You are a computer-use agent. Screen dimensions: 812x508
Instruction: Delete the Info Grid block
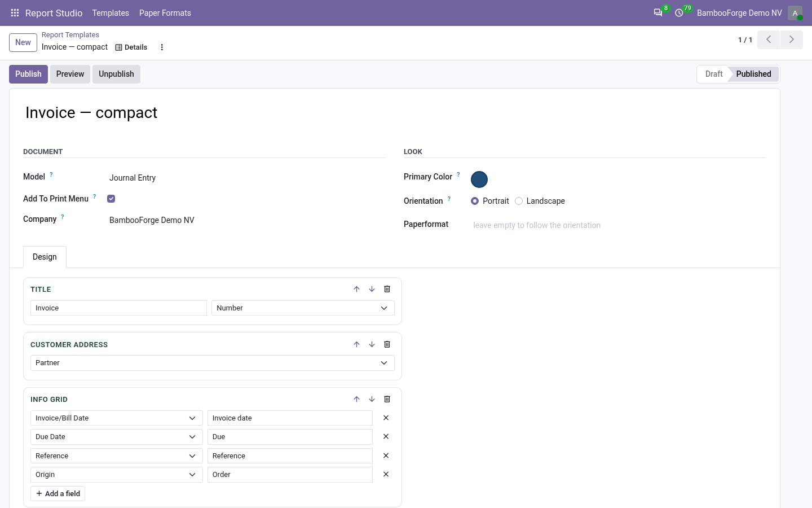point(387,399)
